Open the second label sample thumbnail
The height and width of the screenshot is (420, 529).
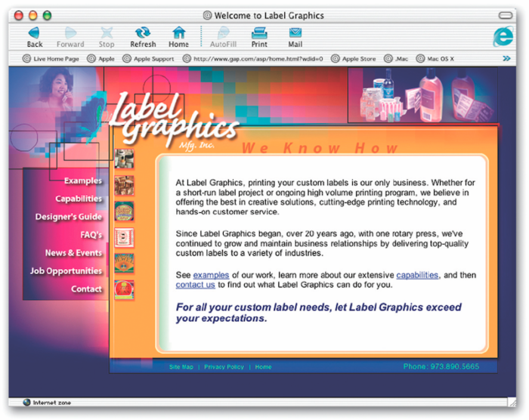(x=124, y=185)
